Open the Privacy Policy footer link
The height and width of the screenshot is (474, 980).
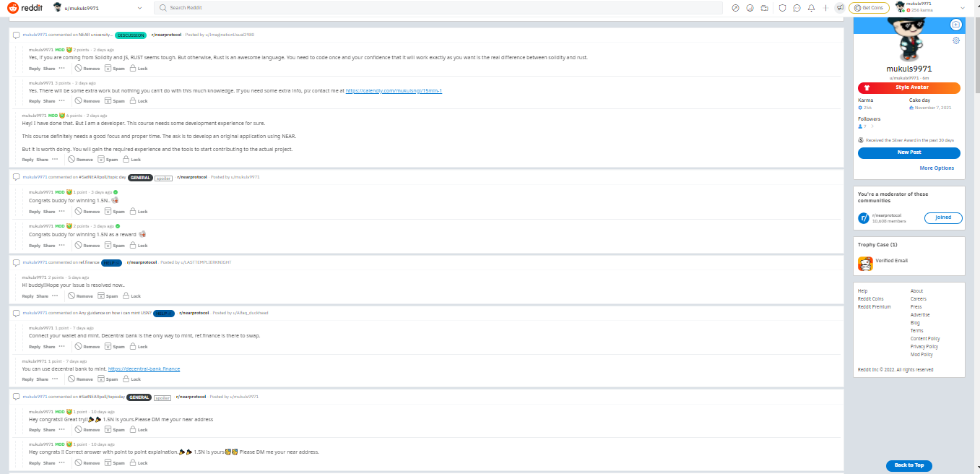point(924,347)
